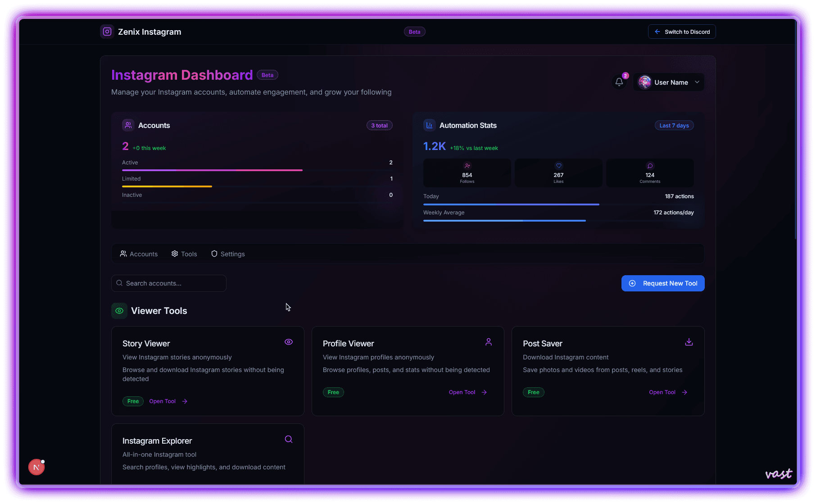The height and width of the screenshot is (504, 816).
Task: Click the Today actions progress bar
Action: [x=558, y=204]
